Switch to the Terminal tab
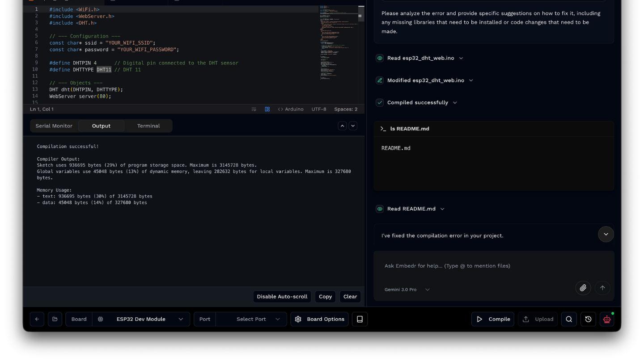This screenshot has height=362, width=644. point(148,126)
